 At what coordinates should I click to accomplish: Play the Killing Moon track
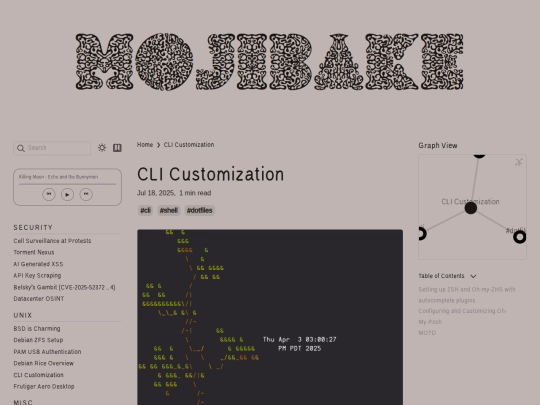(68, 194)
